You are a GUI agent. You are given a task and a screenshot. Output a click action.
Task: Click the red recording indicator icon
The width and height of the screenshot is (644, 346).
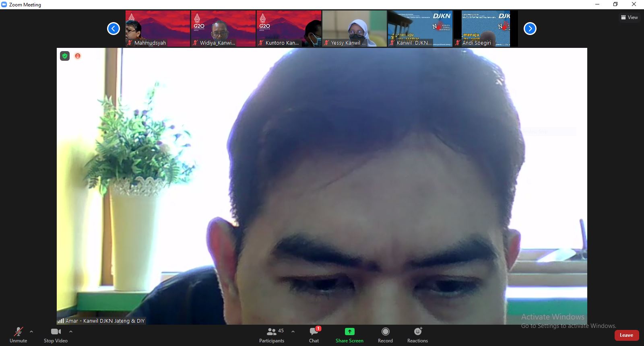pos(78,56)
